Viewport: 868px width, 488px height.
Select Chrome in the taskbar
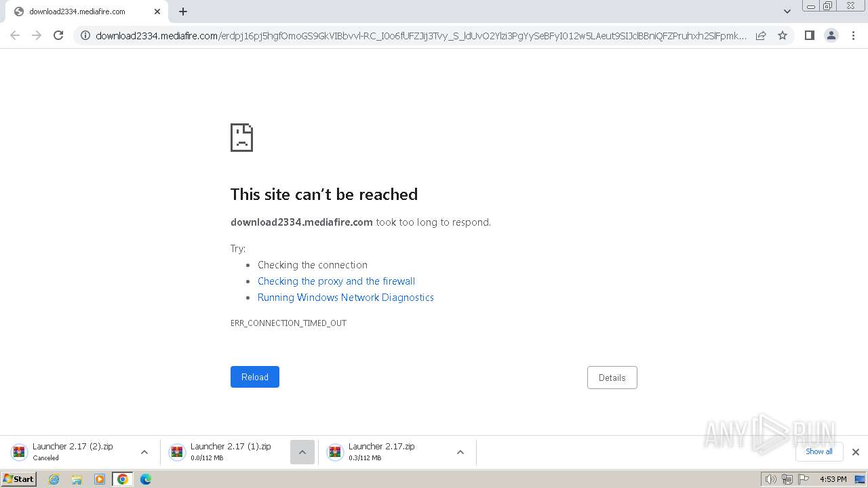[123, 479]
